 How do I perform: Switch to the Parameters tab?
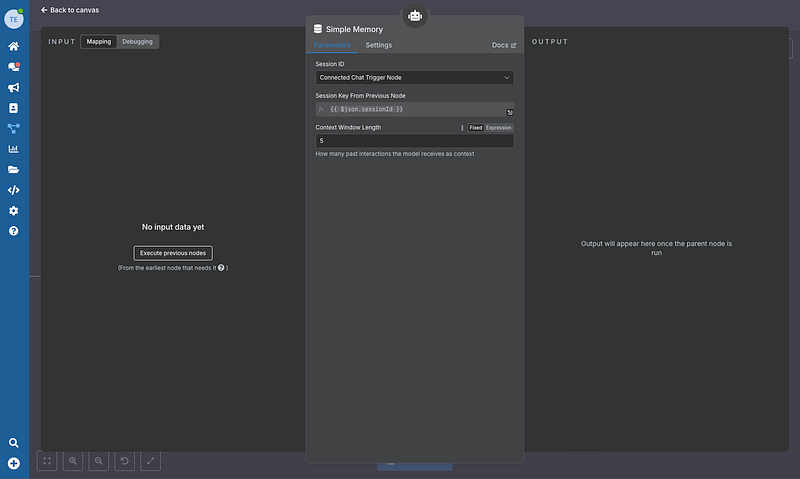click(x=331, y=45)
